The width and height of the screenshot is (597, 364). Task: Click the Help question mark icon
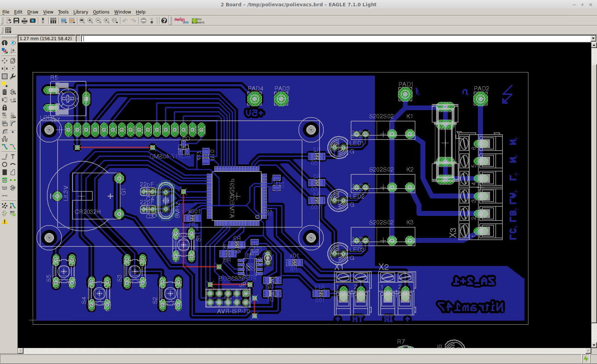(164, 21)
